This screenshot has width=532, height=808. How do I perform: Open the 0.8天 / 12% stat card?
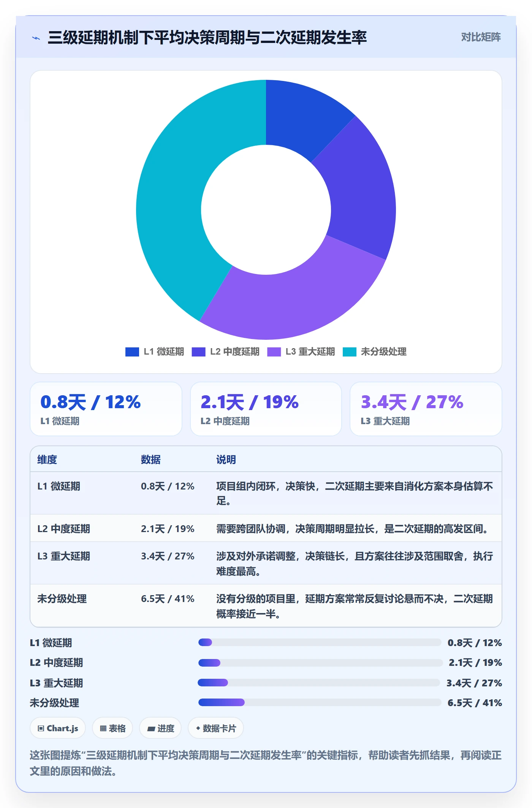106,409
